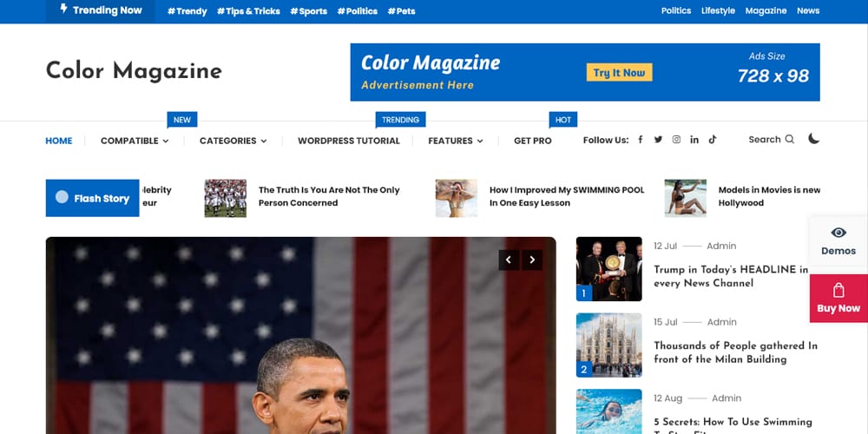Click the Color Magazine site logo
This screenshot has width=868, height=434.
[134, 71]
